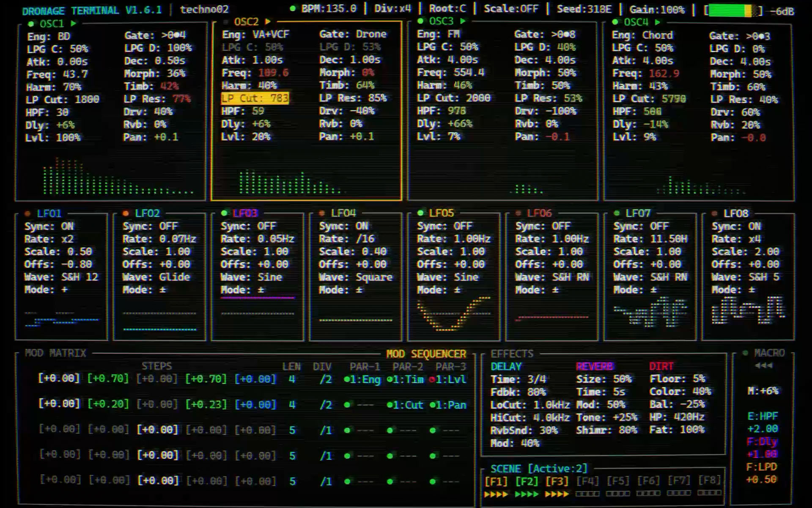This screenshot has width=812, height=508.
Task: Click the LFO5 green activity LED
Action: point(420,213)
